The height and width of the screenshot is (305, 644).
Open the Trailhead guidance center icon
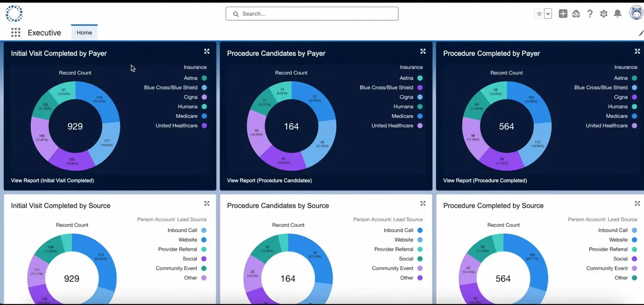576,14
